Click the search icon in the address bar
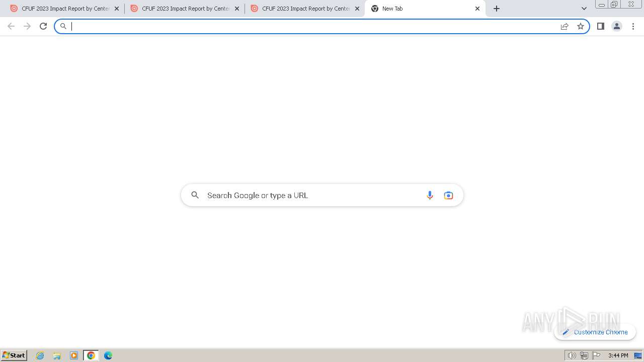 63,26
